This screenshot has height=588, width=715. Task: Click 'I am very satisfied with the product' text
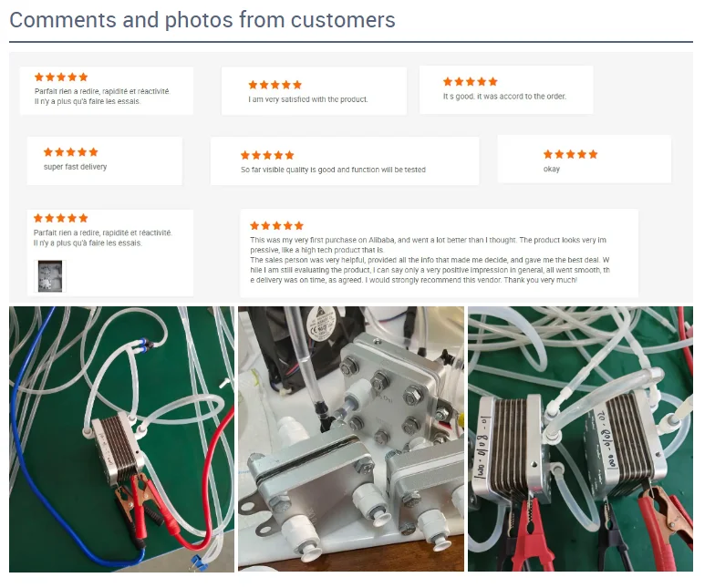click(308, 99)
